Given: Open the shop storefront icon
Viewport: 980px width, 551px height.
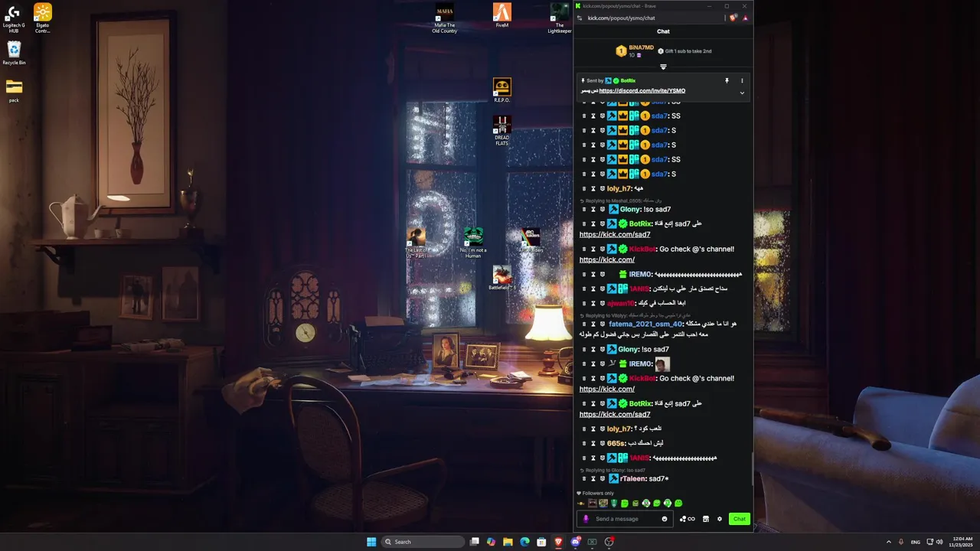Looking at the screenshot, I should [705, 519].
